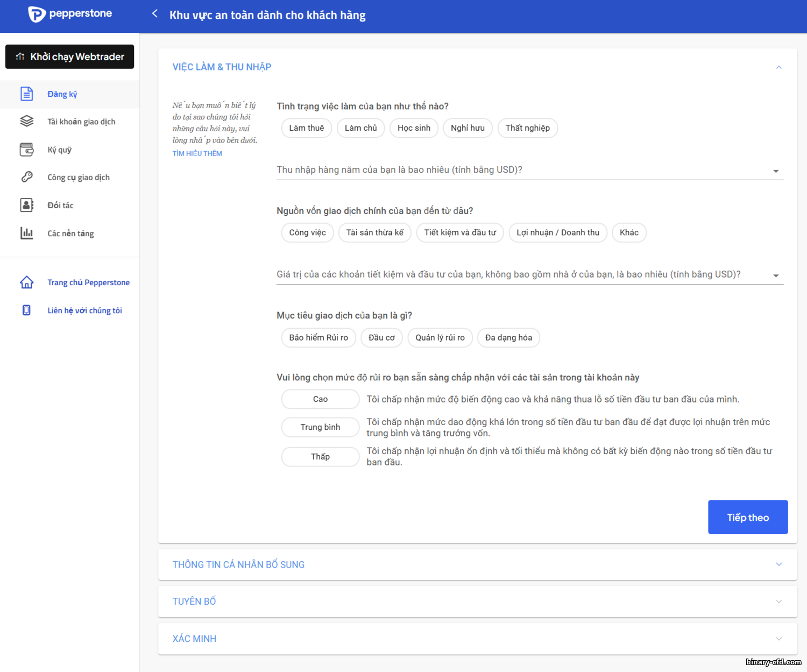Open savings and investment value dropdown
Image resolution: width=807 pixels, height=672 pixels.
click(529, 275)
